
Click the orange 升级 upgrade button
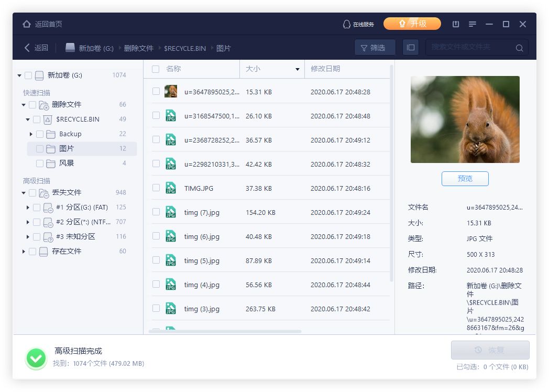412,24
